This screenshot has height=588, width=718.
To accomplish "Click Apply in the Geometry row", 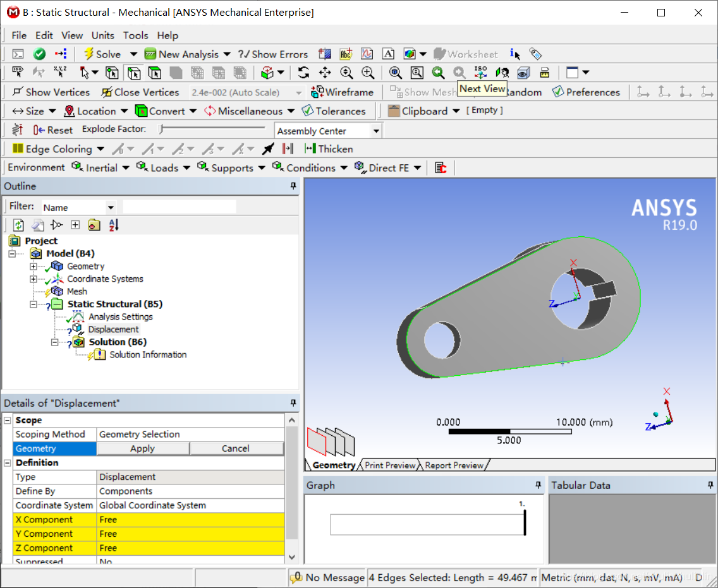I will (x=142, y=448).
